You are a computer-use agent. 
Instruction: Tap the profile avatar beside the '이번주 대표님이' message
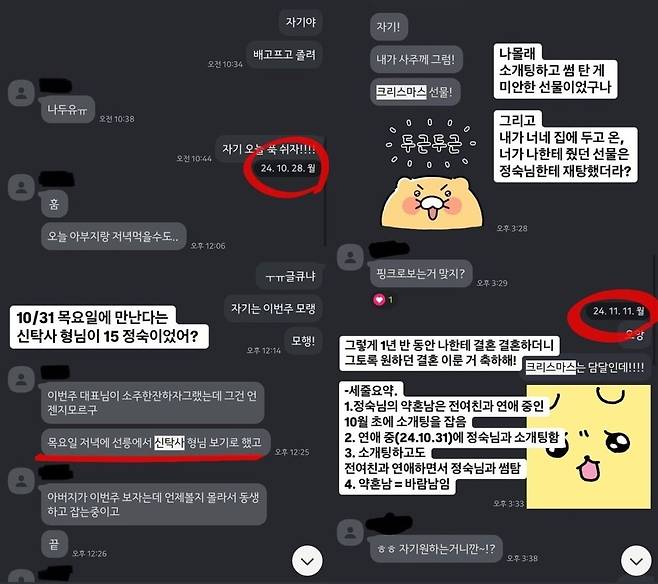coord(21,379)
